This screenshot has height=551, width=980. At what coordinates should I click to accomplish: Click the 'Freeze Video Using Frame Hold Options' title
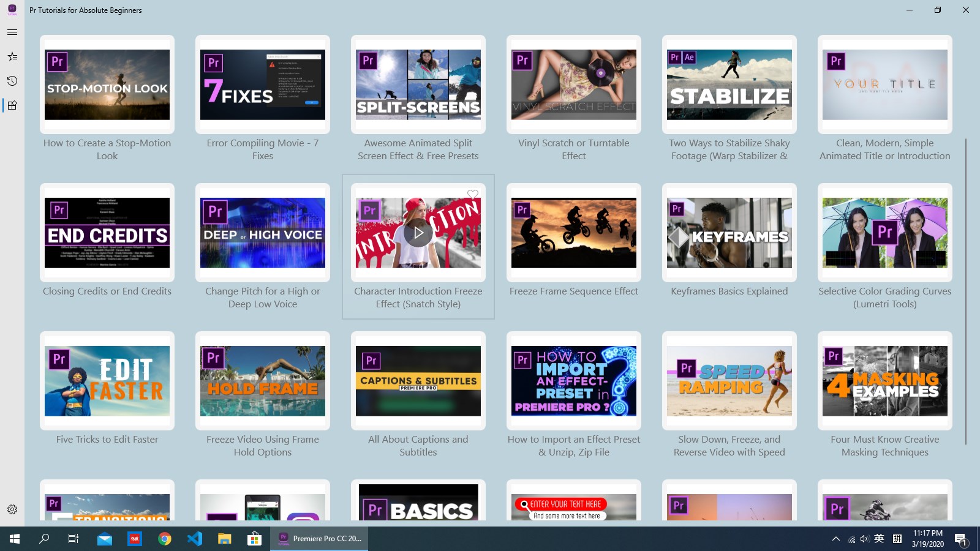(263, 446)
